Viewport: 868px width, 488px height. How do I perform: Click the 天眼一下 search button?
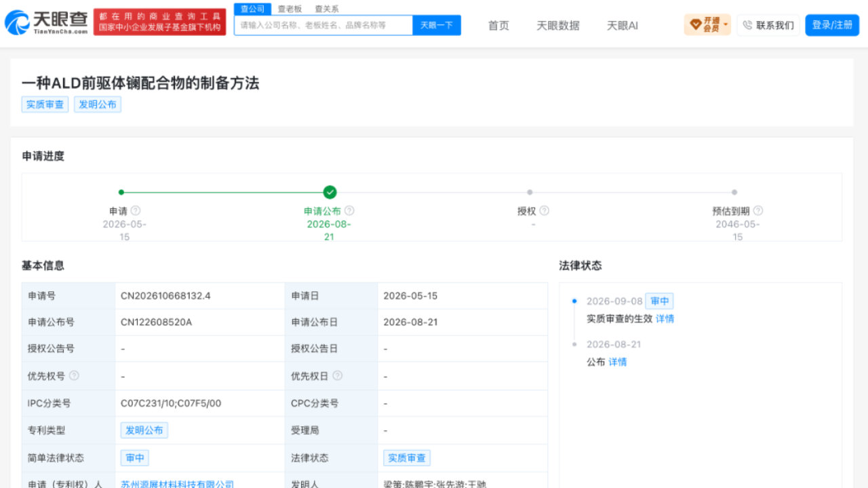437,25
